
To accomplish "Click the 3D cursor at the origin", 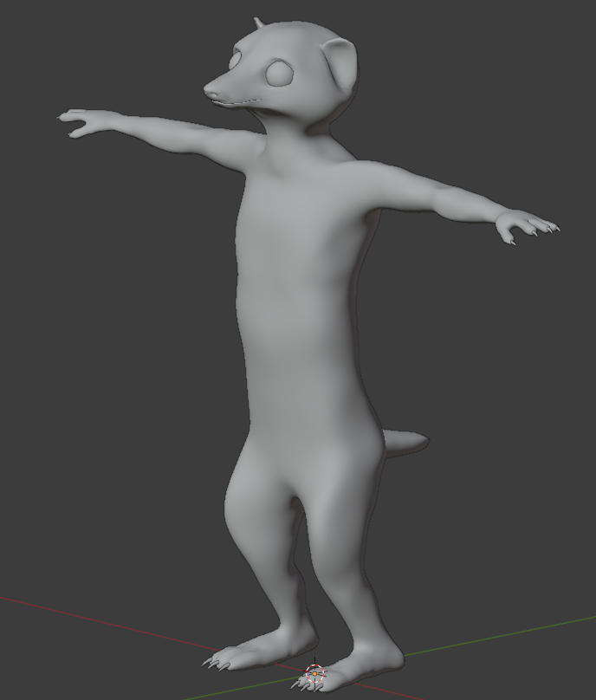I will click(314, 673).
